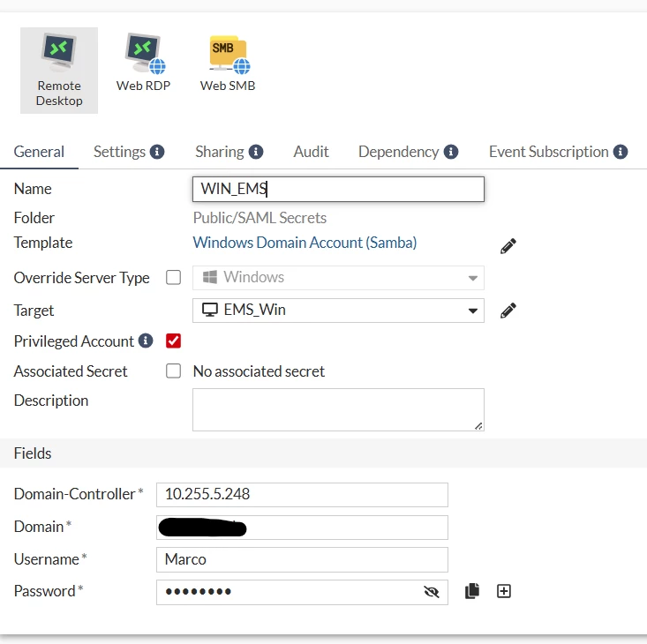
Task: Click the No associated secret label
Action: [259, 371]
